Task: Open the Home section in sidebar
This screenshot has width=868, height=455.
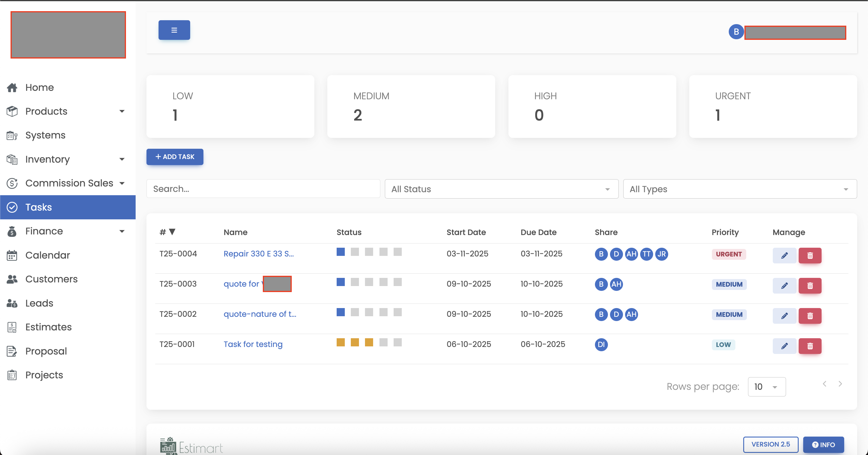Action: coord(39,87)
